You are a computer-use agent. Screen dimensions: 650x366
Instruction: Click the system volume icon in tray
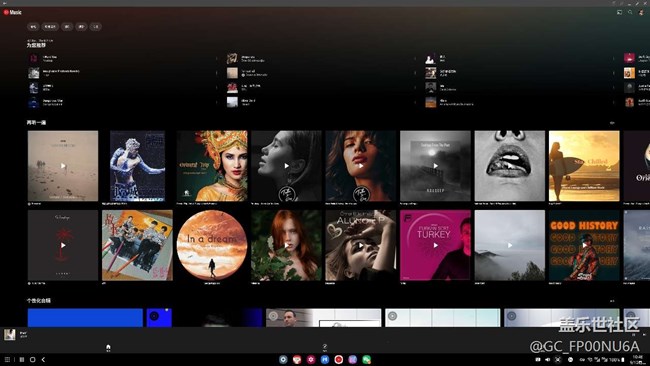tap(547, 359)
